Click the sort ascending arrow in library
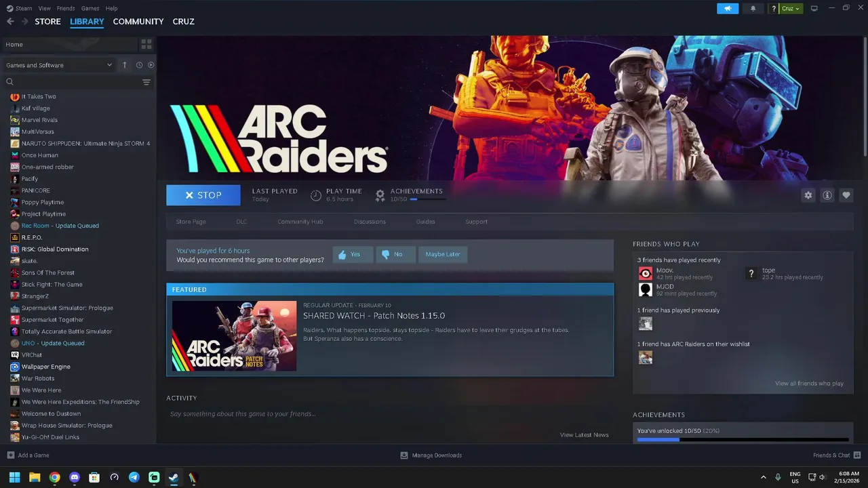Image resolution: width=868 pixels, height=488 pixels. [125, 65]
